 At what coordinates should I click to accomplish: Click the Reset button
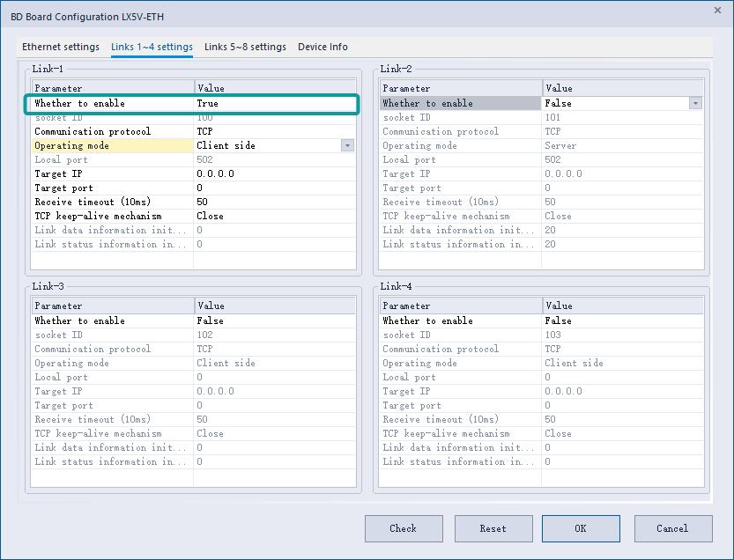click(493, 528)
